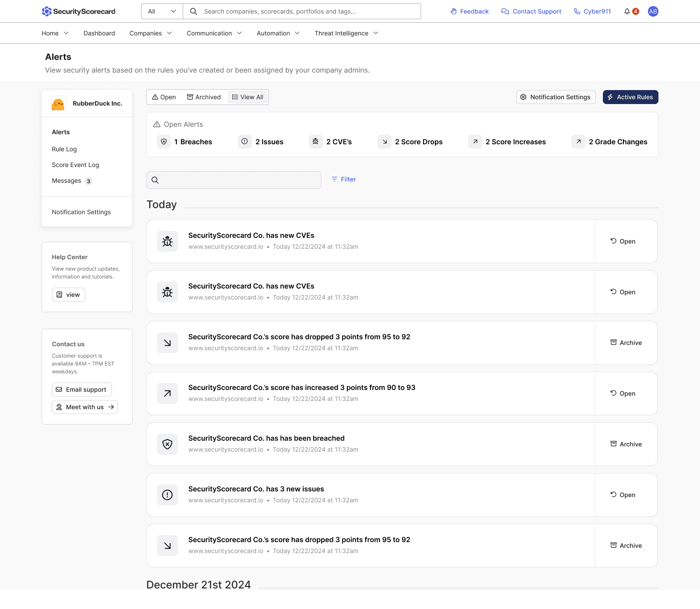Click the Feedback hand icon
The height and width of the screenshot is (609, 700).
pos(454,11)
